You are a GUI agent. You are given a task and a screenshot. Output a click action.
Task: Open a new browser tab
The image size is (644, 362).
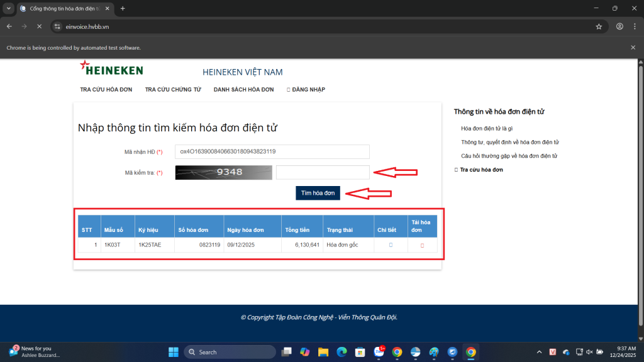coord(123,8)
